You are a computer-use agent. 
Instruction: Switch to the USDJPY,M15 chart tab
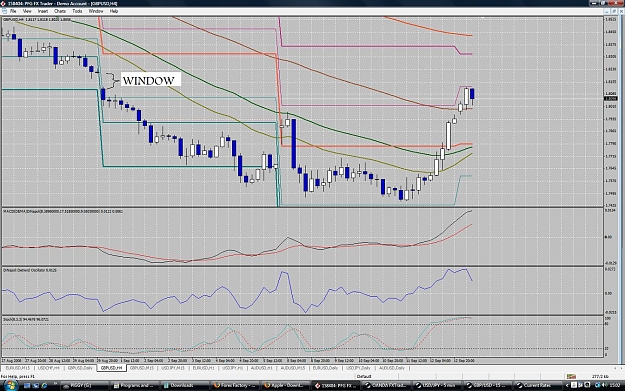pyautogui.click(x=173, y=368)
